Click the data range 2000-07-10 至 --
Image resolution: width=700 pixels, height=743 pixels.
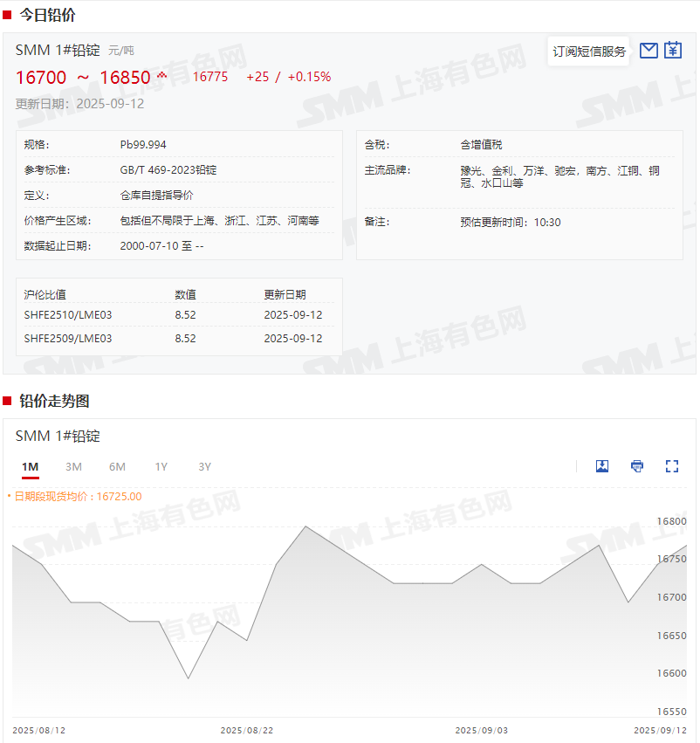pos(161,246)
